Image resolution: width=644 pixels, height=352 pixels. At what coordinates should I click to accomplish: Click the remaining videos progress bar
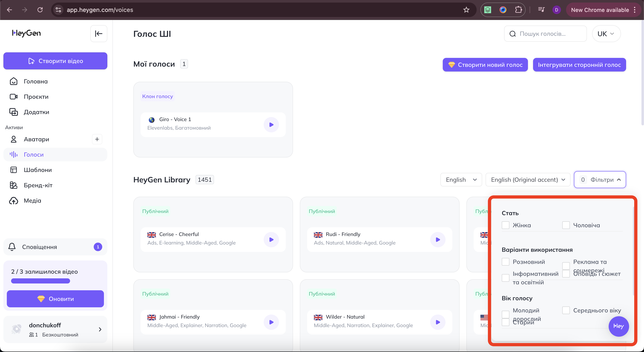[x=40, y=281]
